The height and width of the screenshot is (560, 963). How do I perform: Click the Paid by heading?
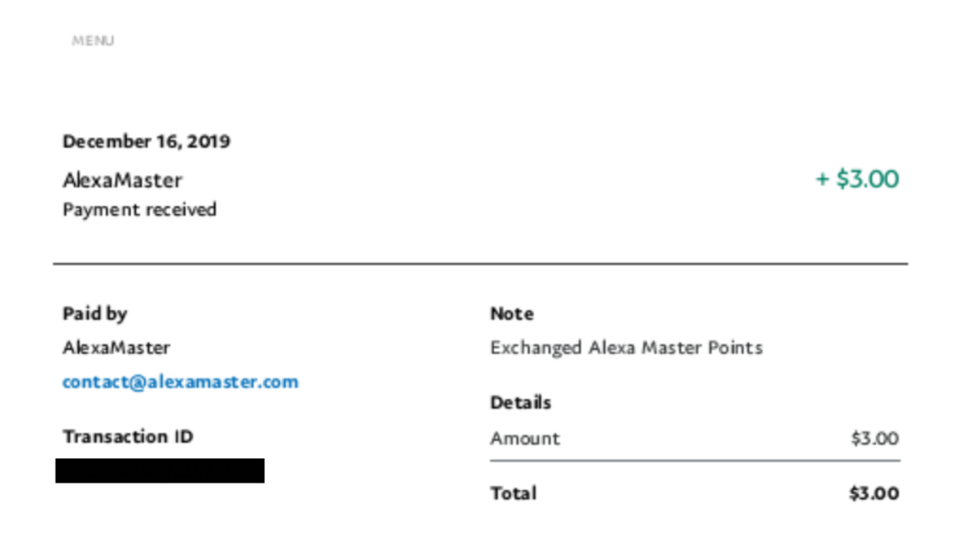click(x=94, y=313)
